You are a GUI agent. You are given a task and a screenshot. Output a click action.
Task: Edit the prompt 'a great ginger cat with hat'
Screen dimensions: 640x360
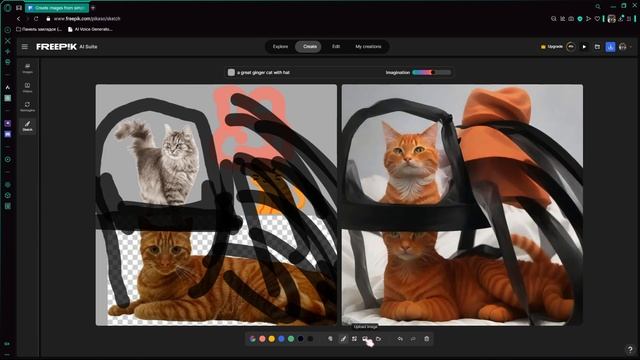[x=263, y=72]
